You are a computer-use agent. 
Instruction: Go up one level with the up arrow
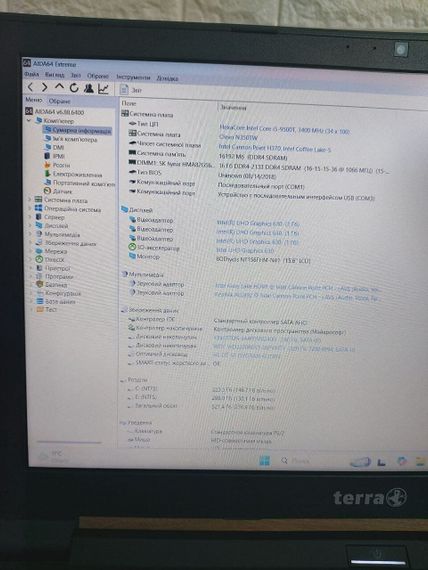pos(59,87)
